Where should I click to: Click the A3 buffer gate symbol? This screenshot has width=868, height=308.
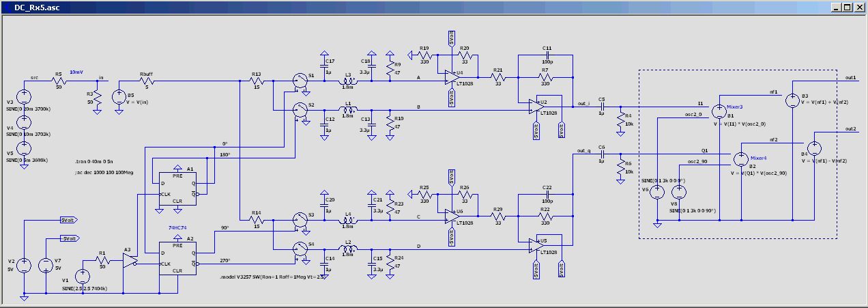point(130,262)
